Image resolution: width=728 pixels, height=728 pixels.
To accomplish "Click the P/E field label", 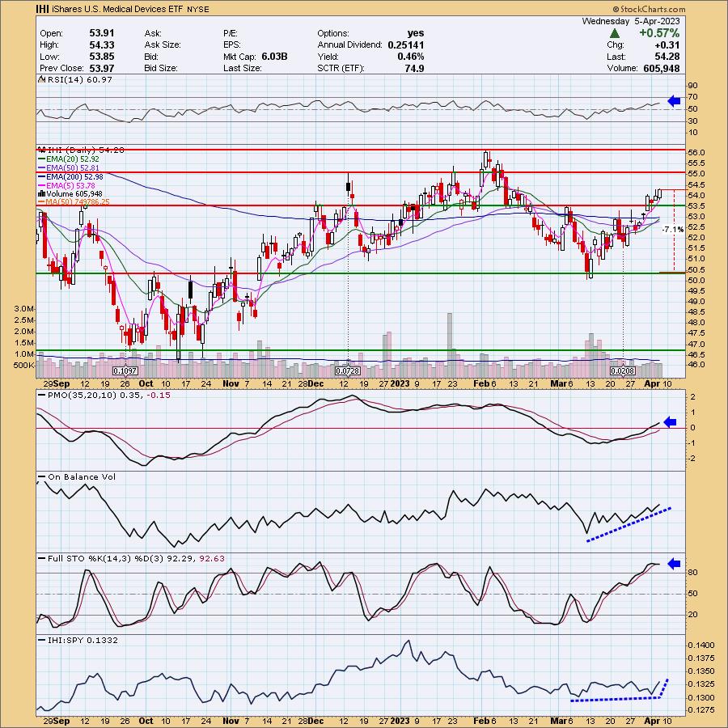I will pyautogui.click(x=231, y=33).
